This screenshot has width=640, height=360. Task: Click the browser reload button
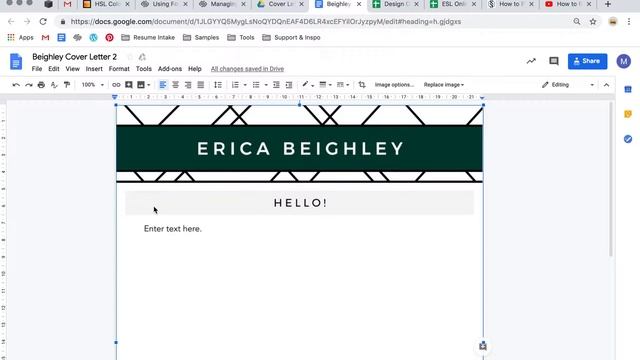coord(43,22)
